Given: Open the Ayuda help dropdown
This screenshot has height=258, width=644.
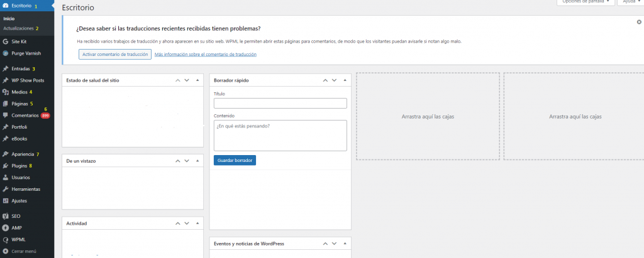Looking at the screenshot, I should 630,2.
